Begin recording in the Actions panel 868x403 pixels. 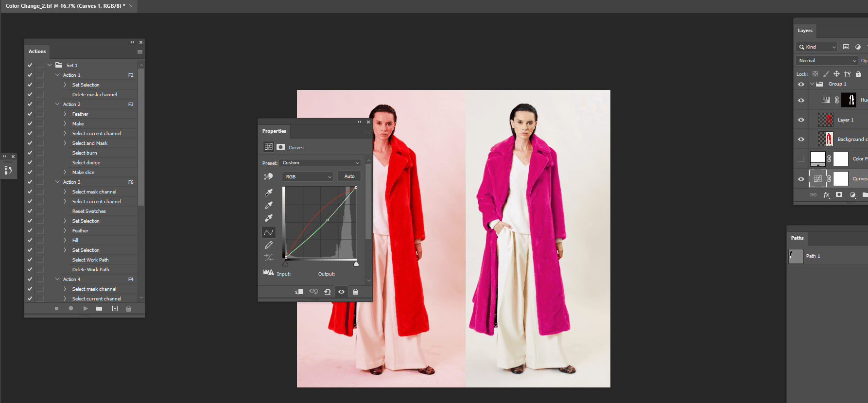[71, 309]
